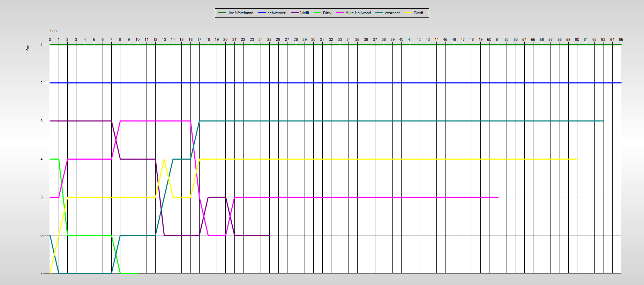Click lap number 7 on the axis
The height and width of the screenshot is (285, 644).
pos(111,39)
